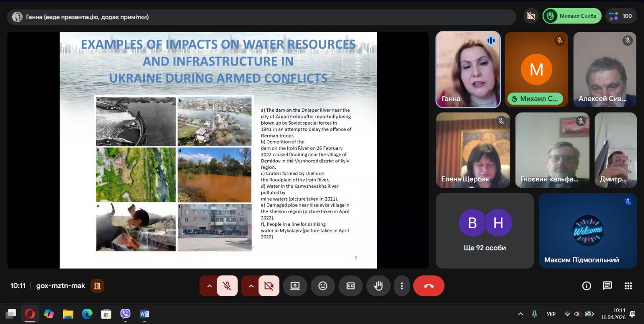Viewport: 644px width, 324px height.
Task: Open the Ще 92 особи tile
Action: coord(485,231)
